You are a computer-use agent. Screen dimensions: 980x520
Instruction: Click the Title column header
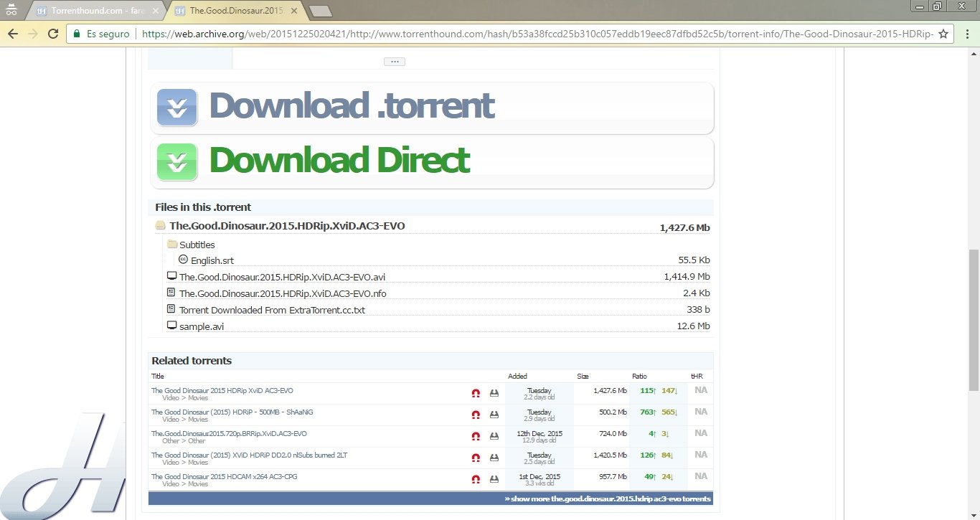click(x=158, y=376)
